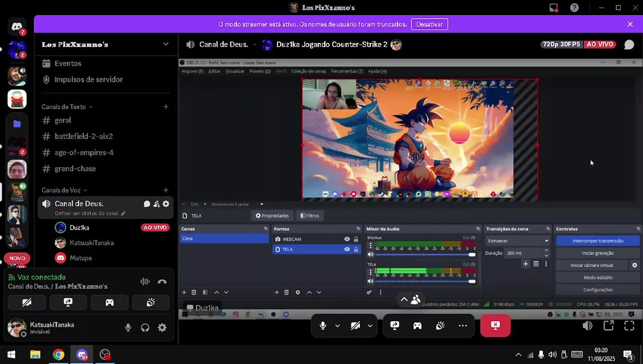Image resolution: width=643 pixels, height=364 pixels.
Task: Start an activity from voice panel
Action: pos(109,302)
